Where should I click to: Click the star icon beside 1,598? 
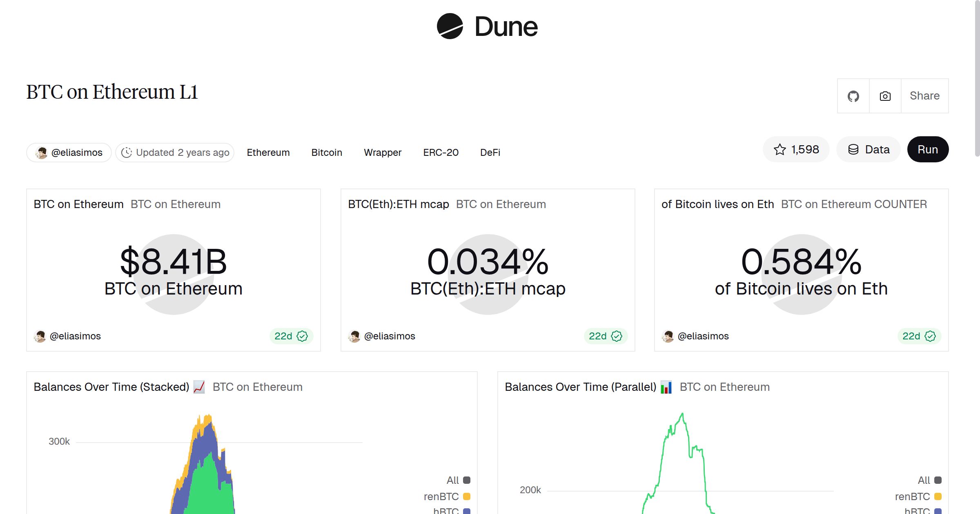tap(780, 149)
